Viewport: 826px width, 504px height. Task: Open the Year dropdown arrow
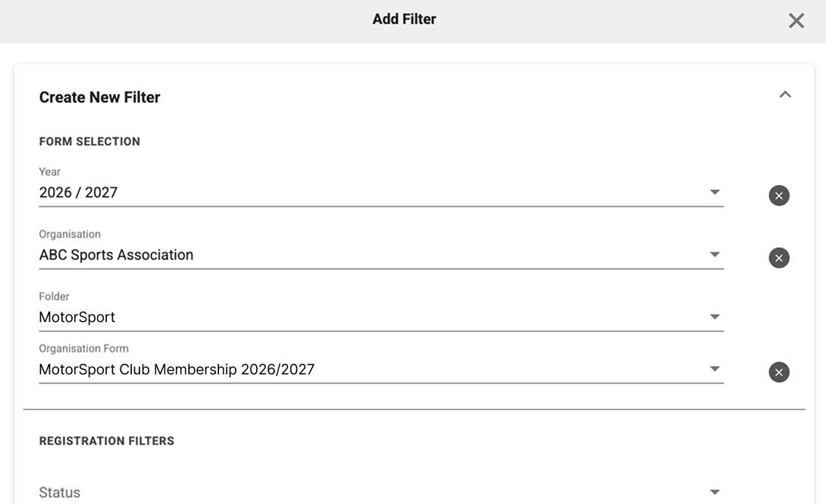click(715, 193)
